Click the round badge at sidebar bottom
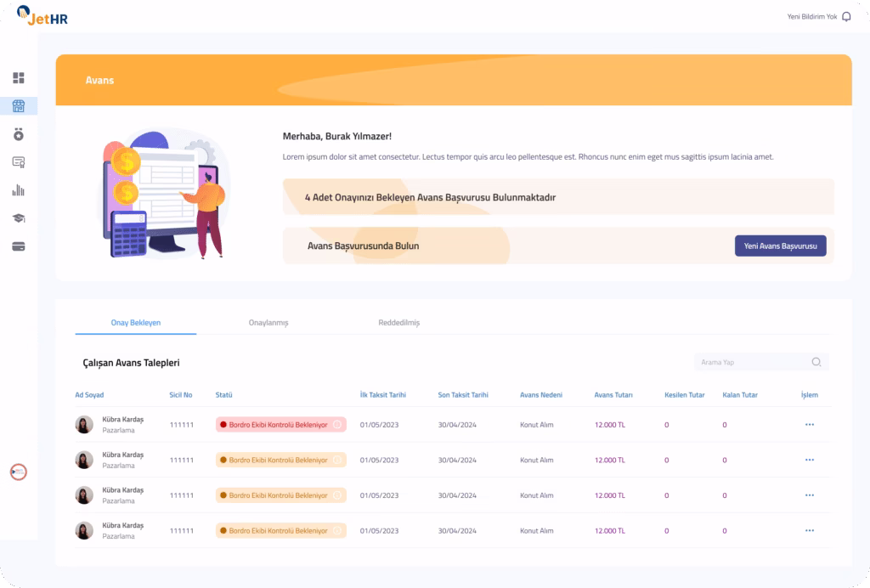Viewport: 870px width, 588px height. coord(19,472)
